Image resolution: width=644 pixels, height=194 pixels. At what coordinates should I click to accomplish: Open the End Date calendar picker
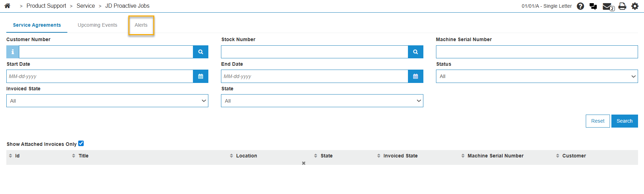tap(415, 76)
